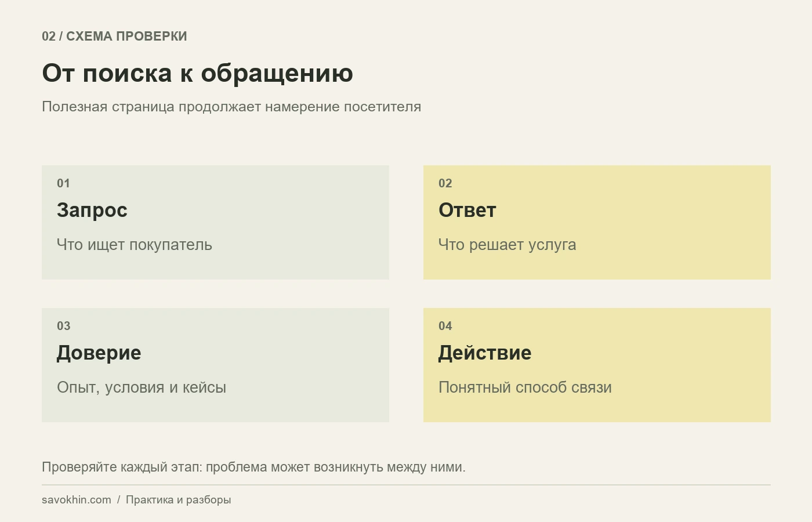
Task: Click footer text 'Практика и разборы'
Action: click(x=179, y=500)
